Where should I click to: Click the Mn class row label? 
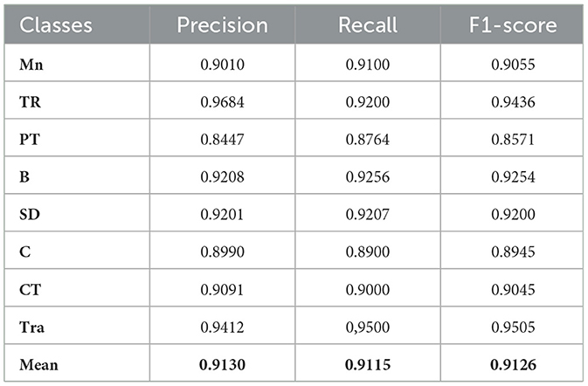coord(31,65)
